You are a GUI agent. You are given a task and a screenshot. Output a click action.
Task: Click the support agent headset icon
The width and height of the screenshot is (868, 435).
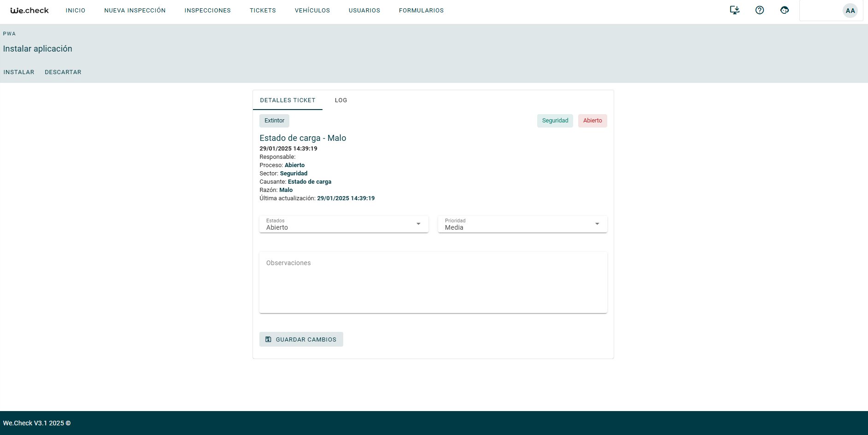point(784,10)
